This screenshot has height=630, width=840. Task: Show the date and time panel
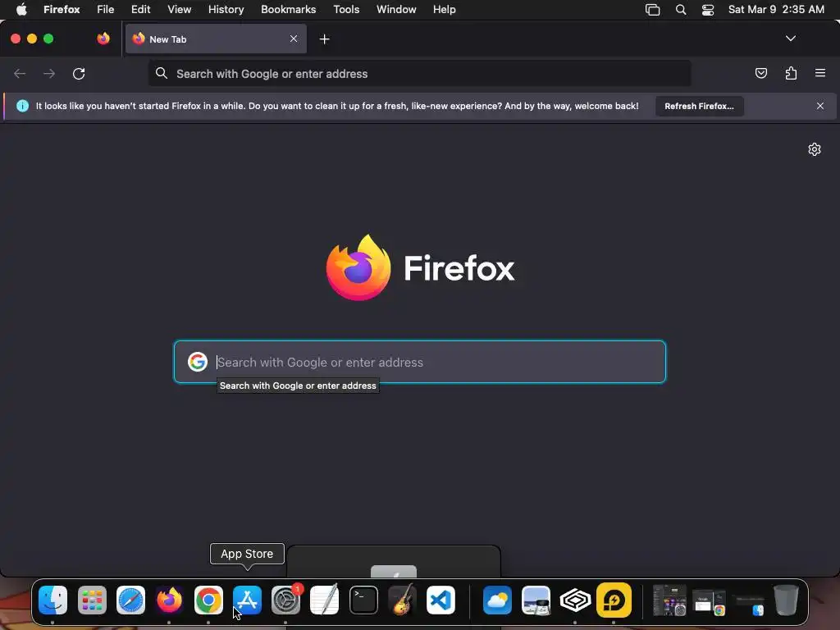click(776, 9)
